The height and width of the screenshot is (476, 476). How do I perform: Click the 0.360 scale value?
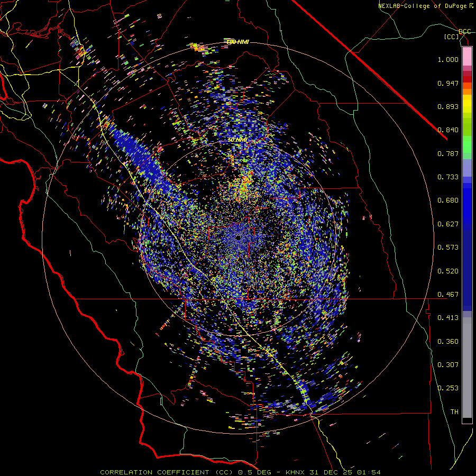(448, 342)
